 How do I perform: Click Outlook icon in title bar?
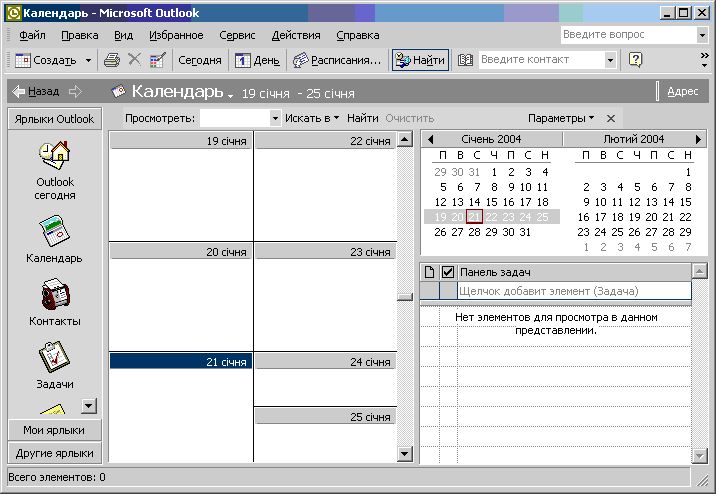click(x=14, y=13)
